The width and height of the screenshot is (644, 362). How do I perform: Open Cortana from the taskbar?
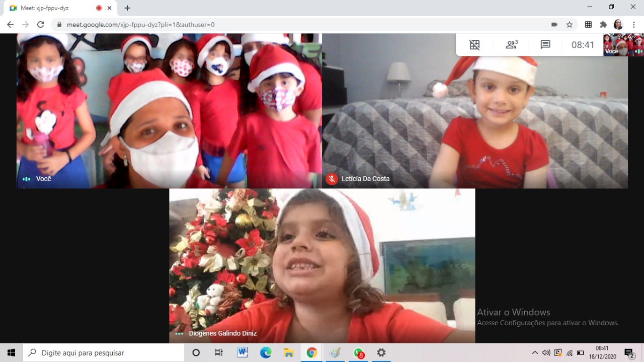click(x=196, y=352)
